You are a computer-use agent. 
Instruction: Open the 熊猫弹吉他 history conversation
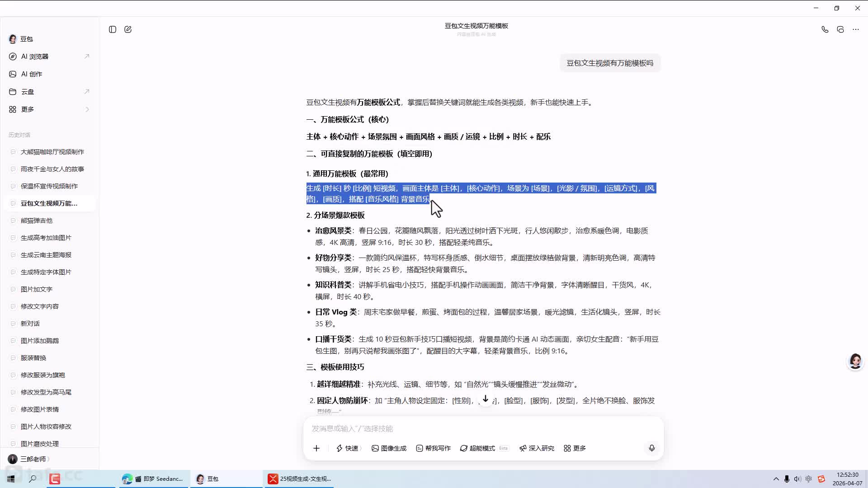(x=37, y=221)
